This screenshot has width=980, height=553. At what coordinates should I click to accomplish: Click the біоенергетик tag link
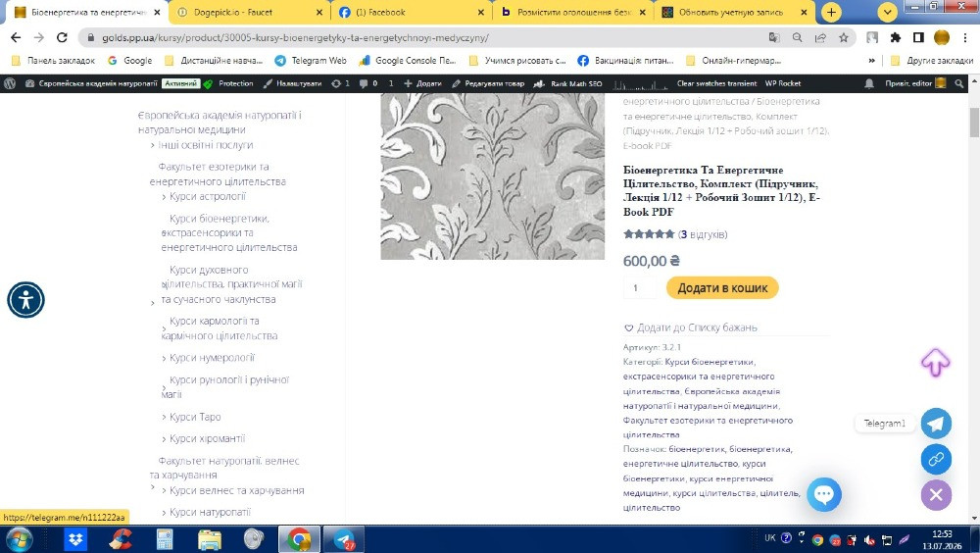[x=697, y=449]
